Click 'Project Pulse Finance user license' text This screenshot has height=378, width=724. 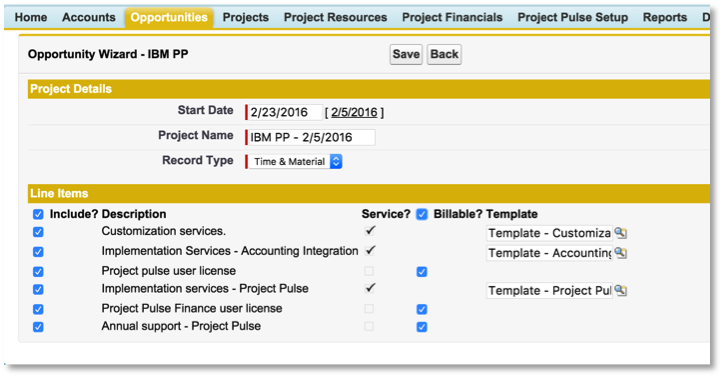192,308
